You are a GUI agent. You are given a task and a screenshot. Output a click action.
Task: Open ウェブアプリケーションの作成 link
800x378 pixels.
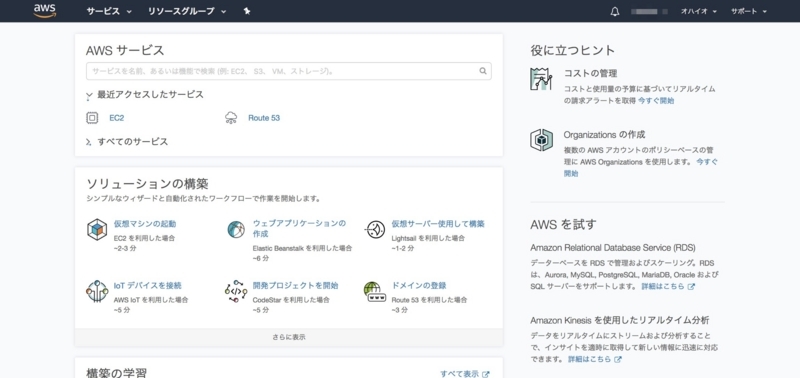coord(299,229)
